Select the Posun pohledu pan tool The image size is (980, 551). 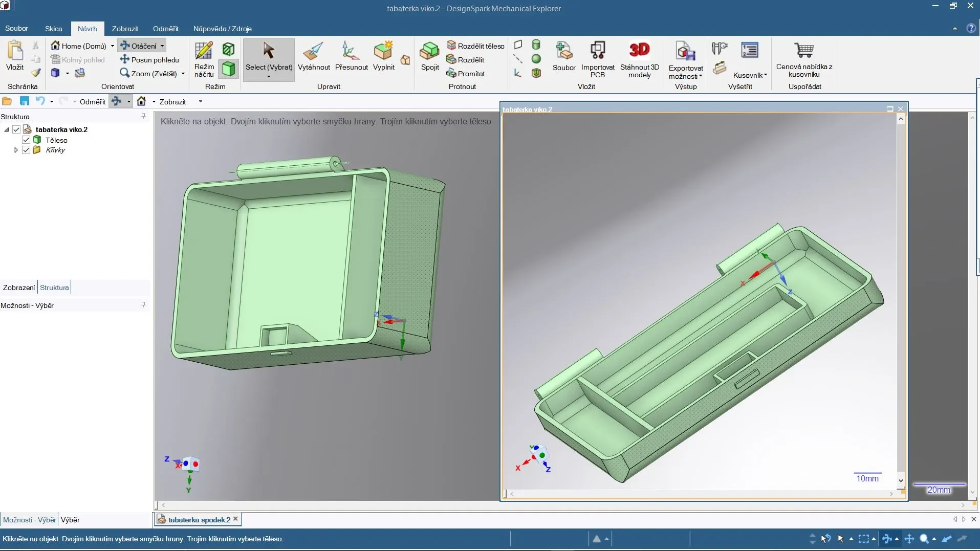coord(149,59)
